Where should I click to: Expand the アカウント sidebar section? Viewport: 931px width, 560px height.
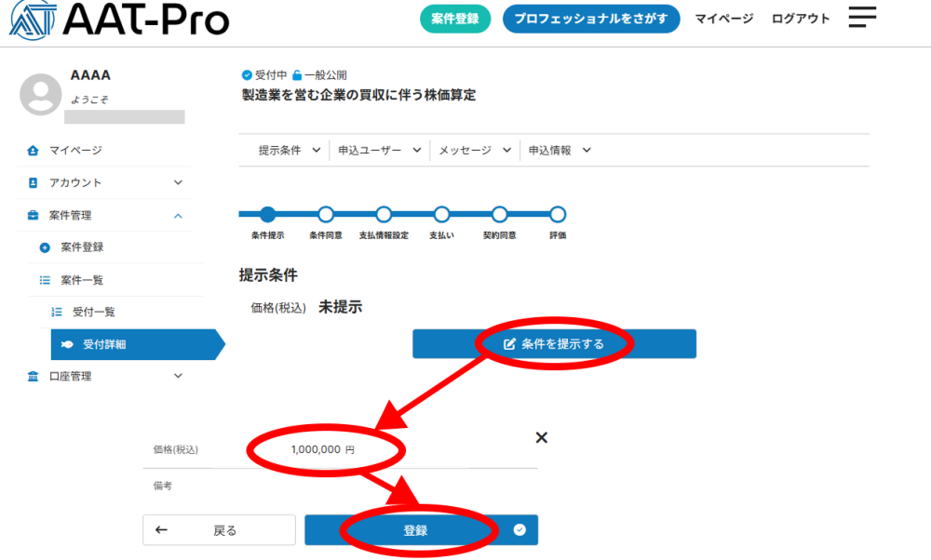tap(178, 183)
